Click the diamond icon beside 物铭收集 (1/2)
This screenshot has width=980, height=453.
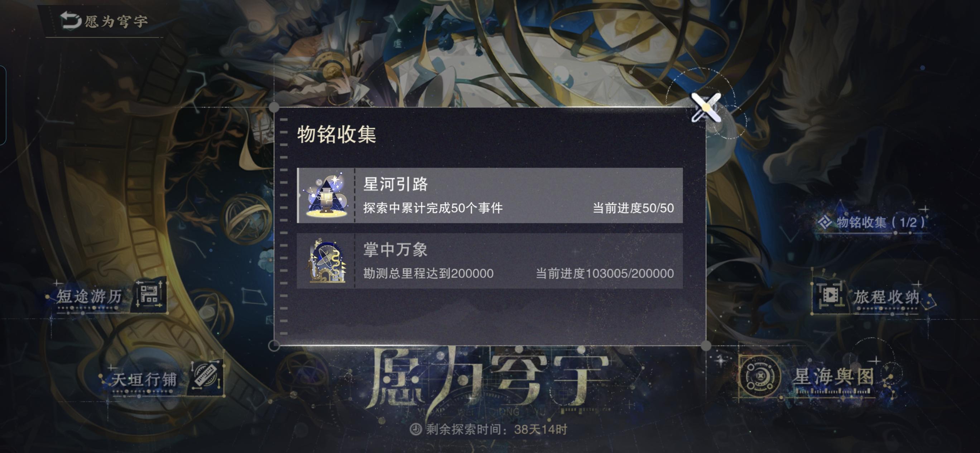[x=825, y=222]
